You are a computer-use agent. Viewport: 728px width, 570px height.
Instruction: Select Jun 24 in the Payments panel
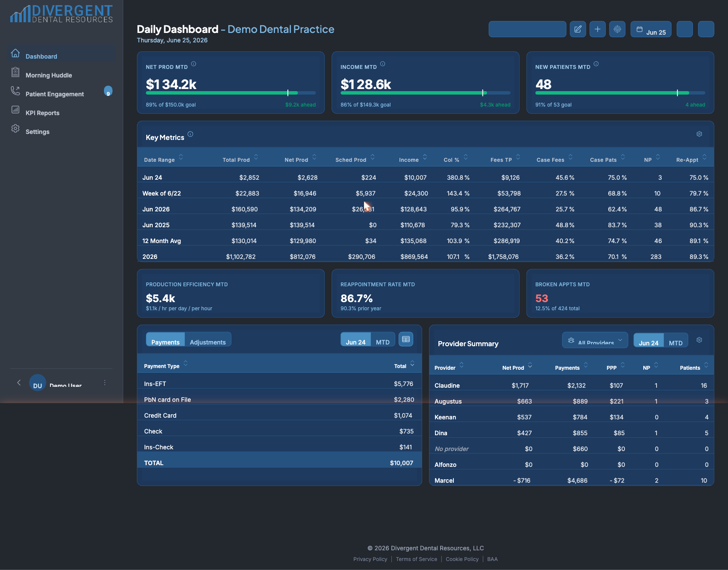[x=356, y=340]
